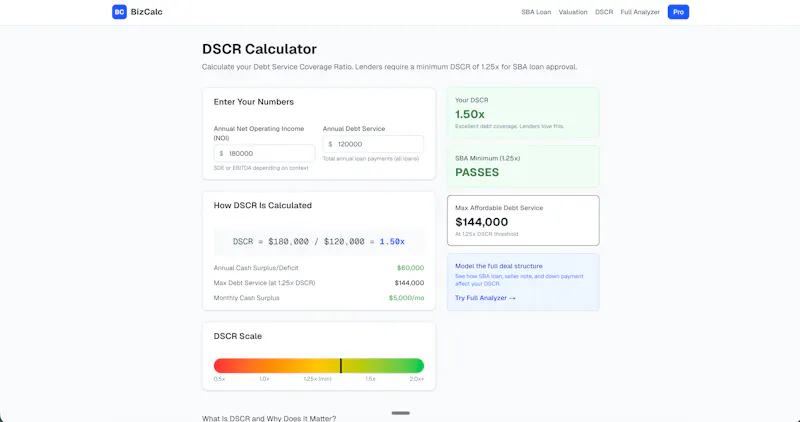Click the Try Full Analyzer link
Viewport: 800px width, 422px height.
[x=485, y=298]
